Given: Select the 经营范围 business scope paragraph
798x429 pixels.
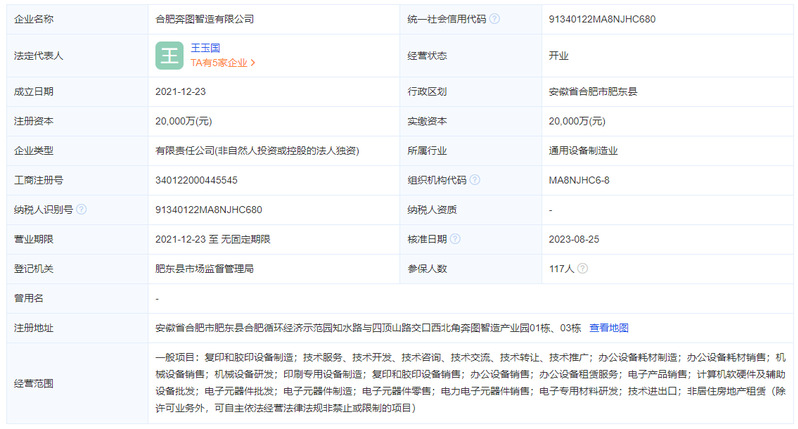Looking at the screenshot, I should pos(471,383).
